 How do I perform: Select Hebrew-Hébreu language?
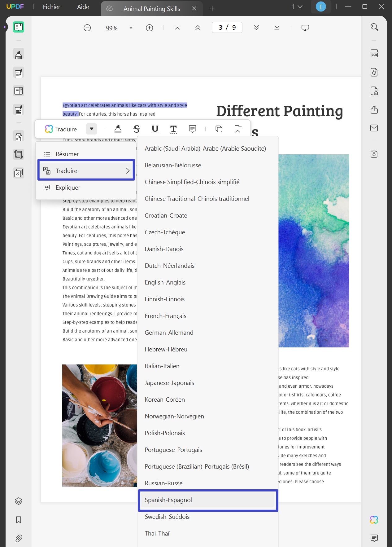208,349
